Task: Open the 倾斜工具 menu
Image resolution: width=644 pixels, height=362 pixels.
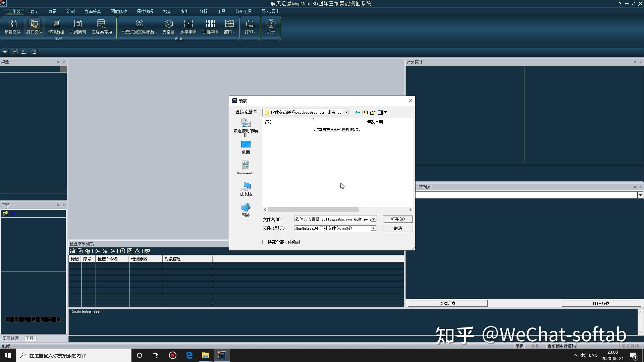Action: point(244,11)
